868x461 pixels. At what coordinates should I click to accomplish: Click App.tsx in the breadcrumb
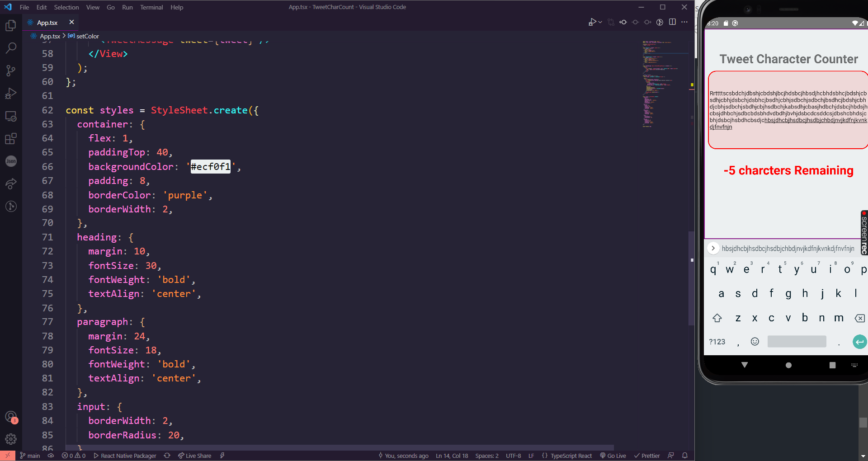[50, 36]
